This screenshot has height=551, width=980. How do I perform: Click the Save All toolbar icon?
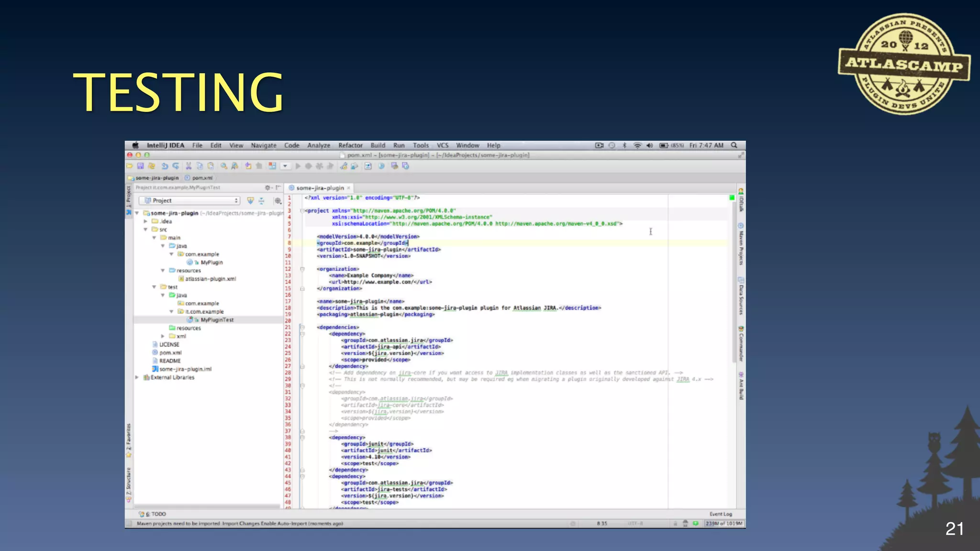click(140, 166)
